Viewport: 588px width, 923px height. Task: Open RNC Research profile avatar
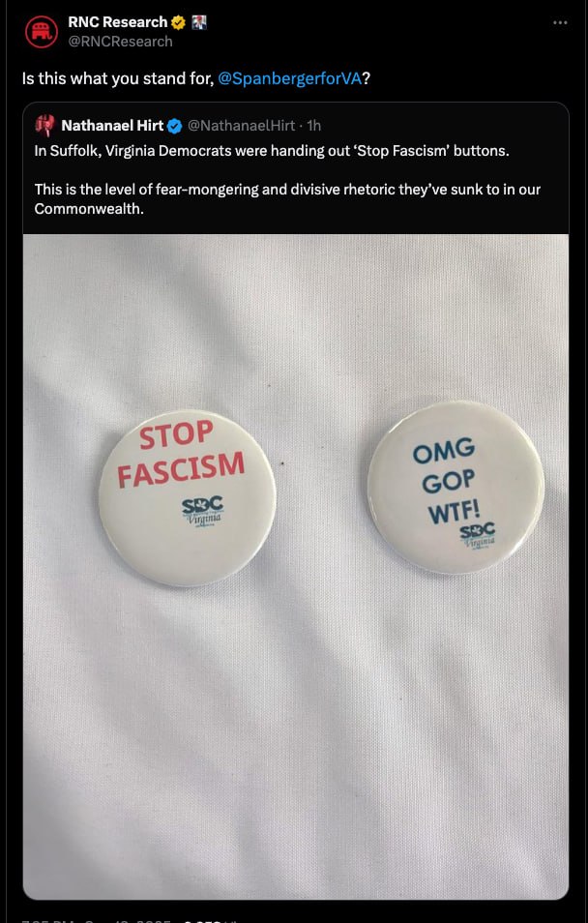pyautogui.click(x=42, y=32)
